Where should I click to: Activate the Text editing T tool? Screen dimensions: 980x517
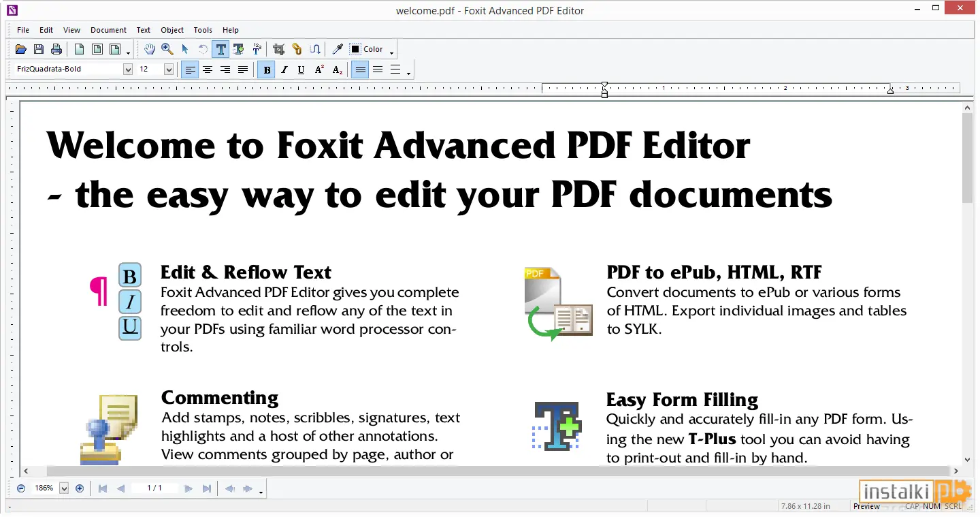[220, 49]
